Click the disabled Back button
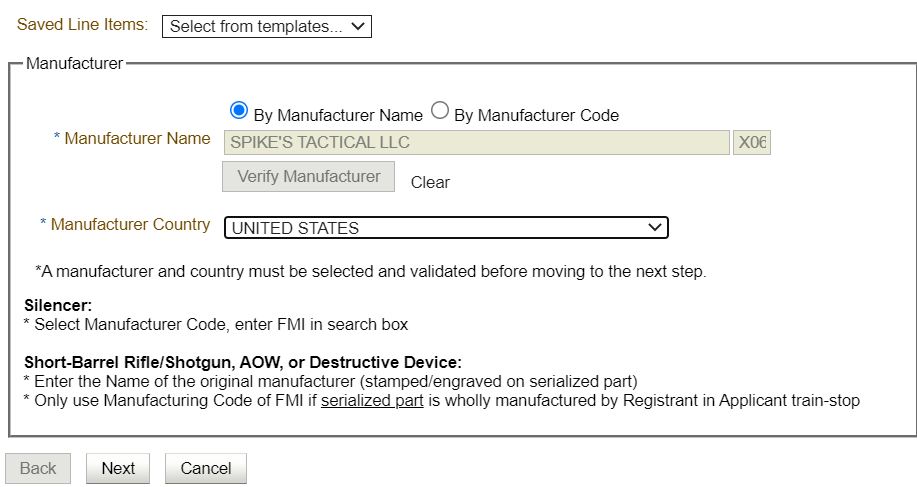 tap(38, 468)
